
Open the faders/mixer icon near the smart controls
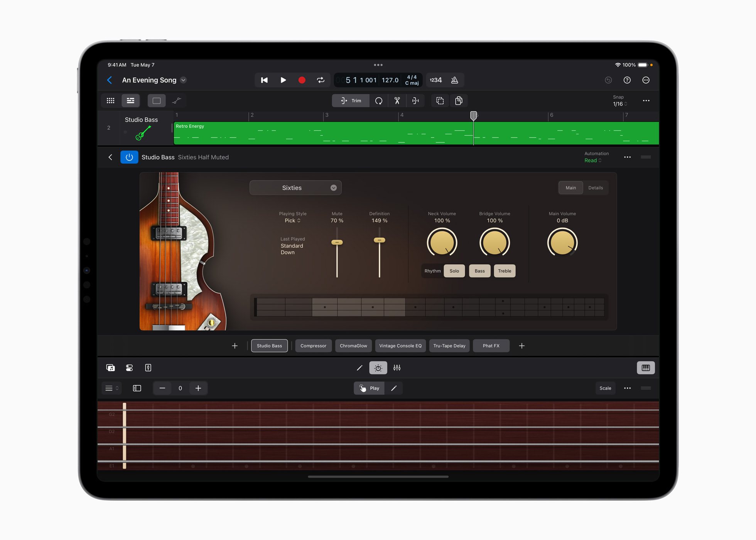click(x=397, y=368)
